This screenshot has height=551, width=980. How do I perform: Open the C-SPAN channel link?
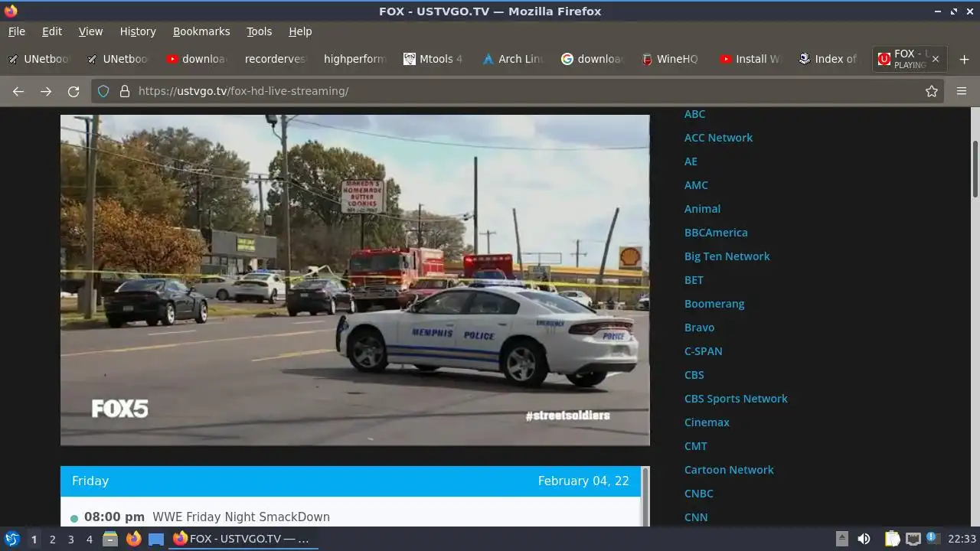pyautogui.click(x=703, y=351)
